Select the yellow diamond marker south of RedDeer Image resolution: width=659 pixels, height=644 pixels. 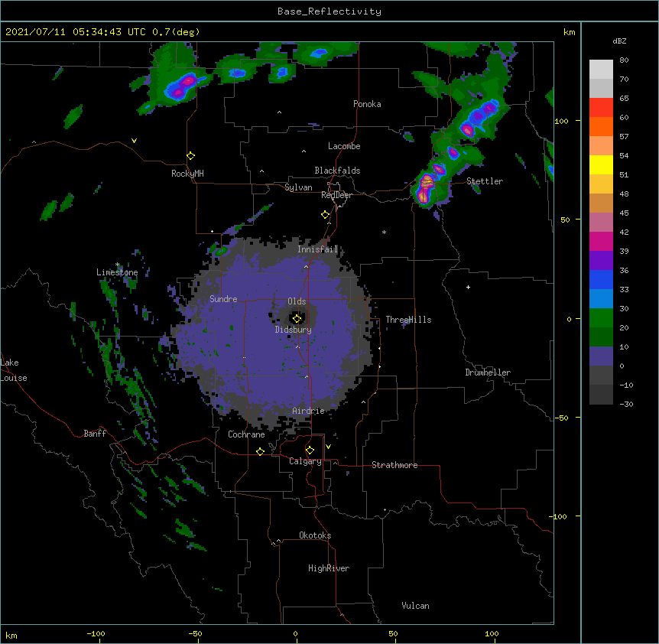point(326,215)
